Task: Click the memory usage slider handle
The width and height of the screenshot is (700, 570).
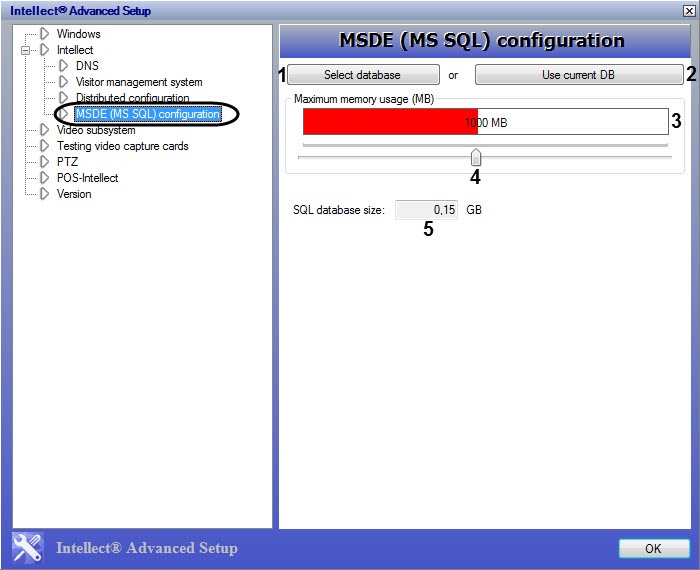Action: click(x=476, y=157)
